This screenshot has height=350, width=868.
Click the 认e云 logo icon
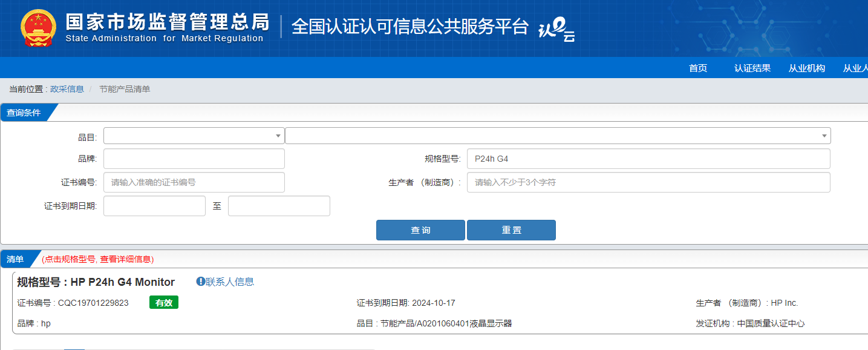pyautogui.click(x=556, y=28)
